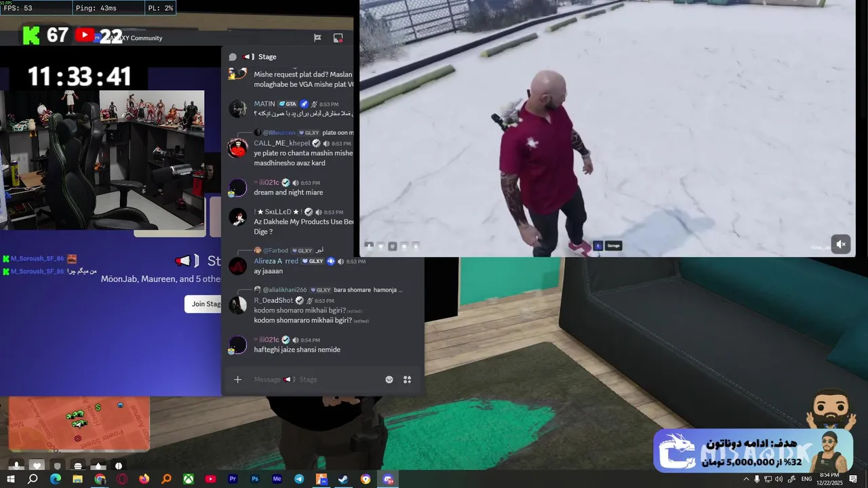Click the pop-out icon in Discord header
The width and height of the screenshot is (868, 488).
(338, 38)
